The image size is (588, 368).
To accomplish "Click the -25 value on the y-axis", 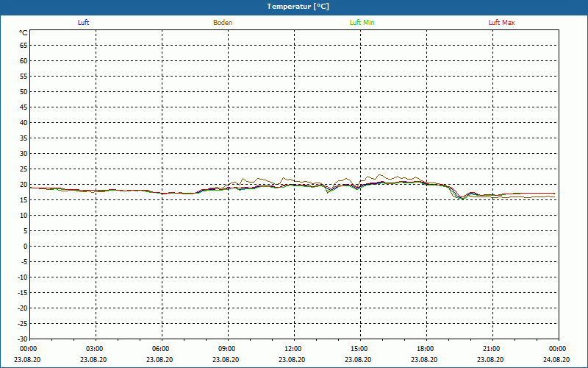I will point(23,324).
